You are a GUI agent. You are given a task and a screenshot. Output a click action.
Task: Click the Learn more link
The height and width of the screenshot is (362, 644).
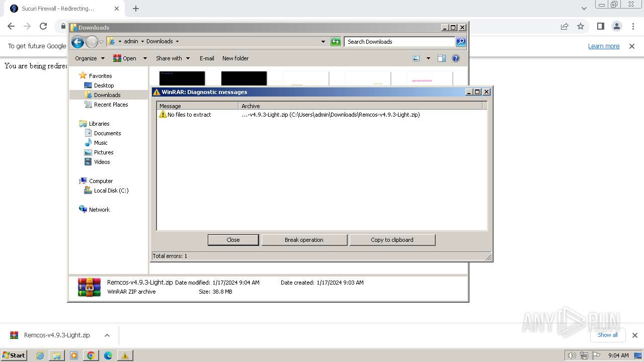tap(604, 46)
